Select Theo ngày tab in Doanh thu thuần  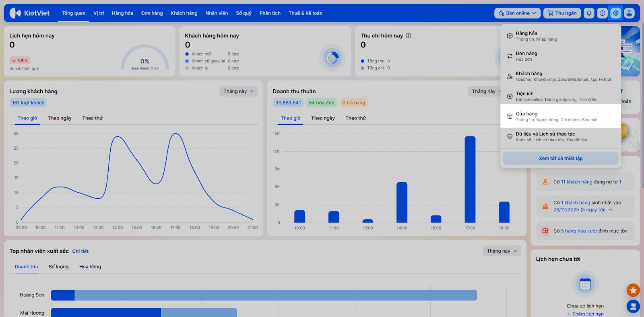[x=323, y=118]
